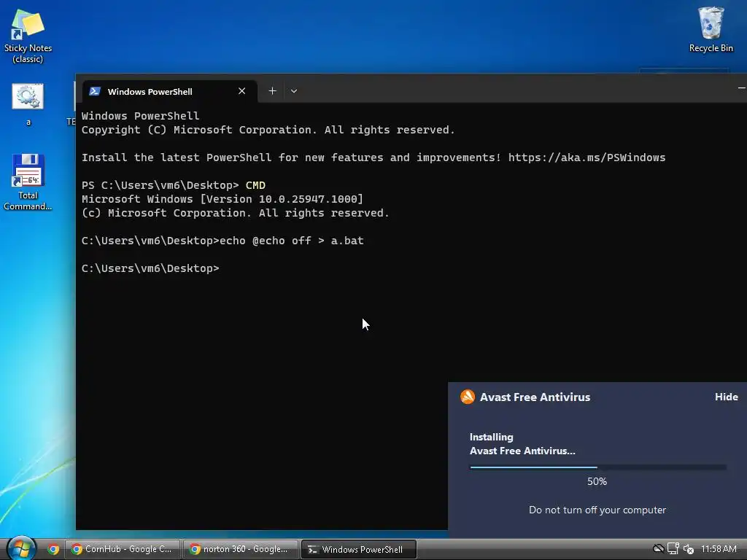
Task: Open the Sticky Notes (classic) desktop shortcut
Action: [x=28, y=36]
